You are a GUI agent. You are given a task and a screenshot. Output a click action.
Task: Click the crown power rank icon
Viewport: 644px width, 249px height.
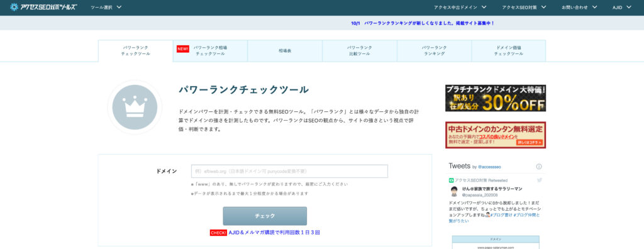[135, 107]
